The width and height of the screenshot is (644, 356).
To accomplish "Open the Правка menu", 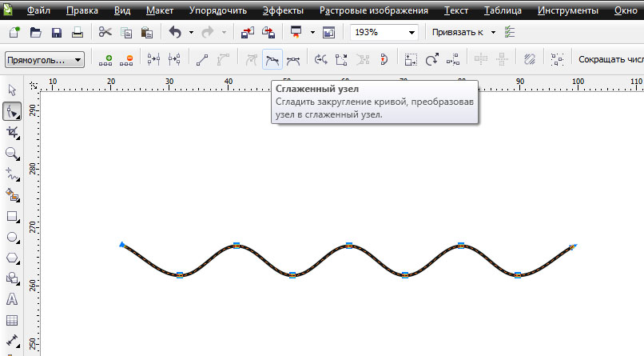I will tap(82, 10).
